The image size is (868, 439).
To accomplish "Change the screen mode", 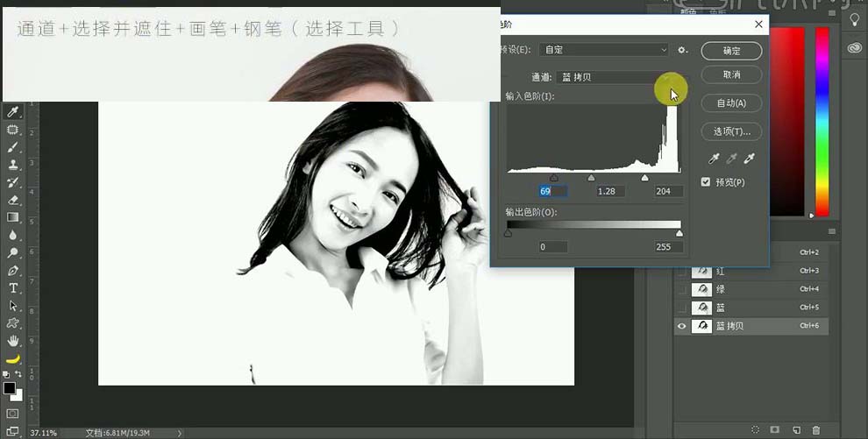I will pos(12,431).
